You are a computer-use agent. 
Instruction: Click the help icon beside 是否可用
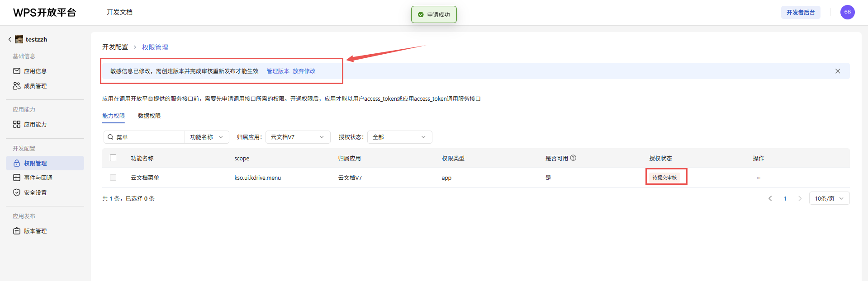pos(573,158)
